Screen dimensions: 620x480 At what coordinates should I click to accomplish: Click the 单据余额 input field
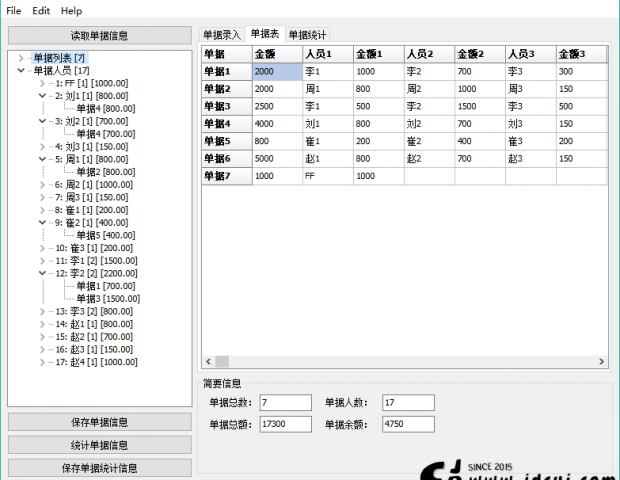point(407,424)
